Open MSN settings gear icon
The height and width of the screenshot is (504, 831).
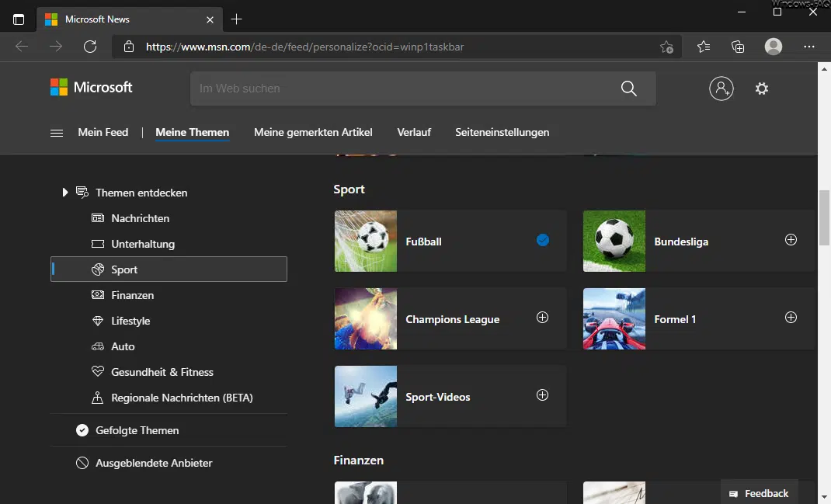[x=762, y=89]
